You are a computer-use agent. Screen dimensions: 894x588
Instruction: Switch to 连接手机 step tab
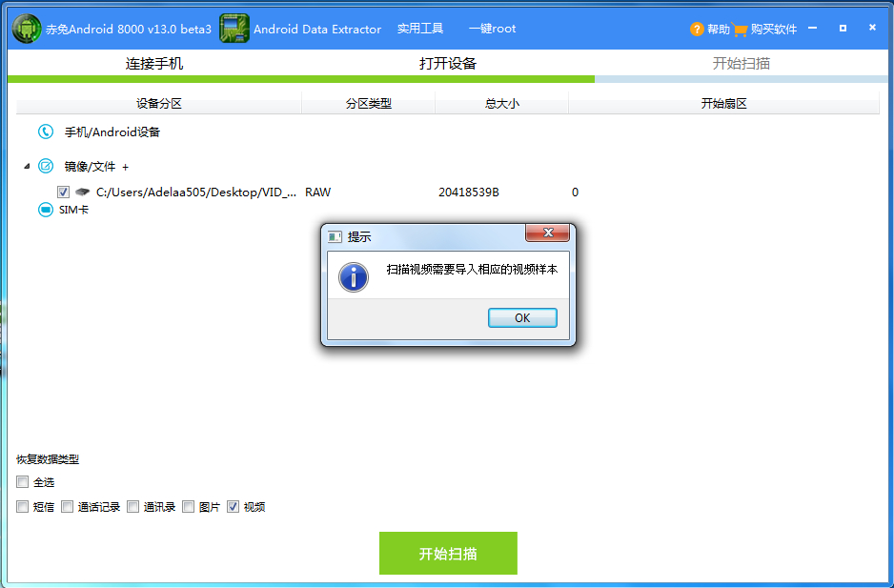click(x=154, y=63)
